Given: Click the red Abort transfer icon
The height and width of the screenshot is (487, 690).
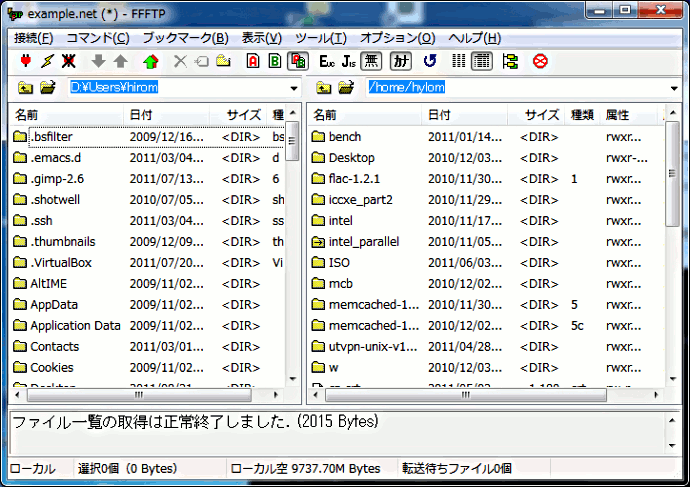Looking at the screenshot, I should pos(540,62).
